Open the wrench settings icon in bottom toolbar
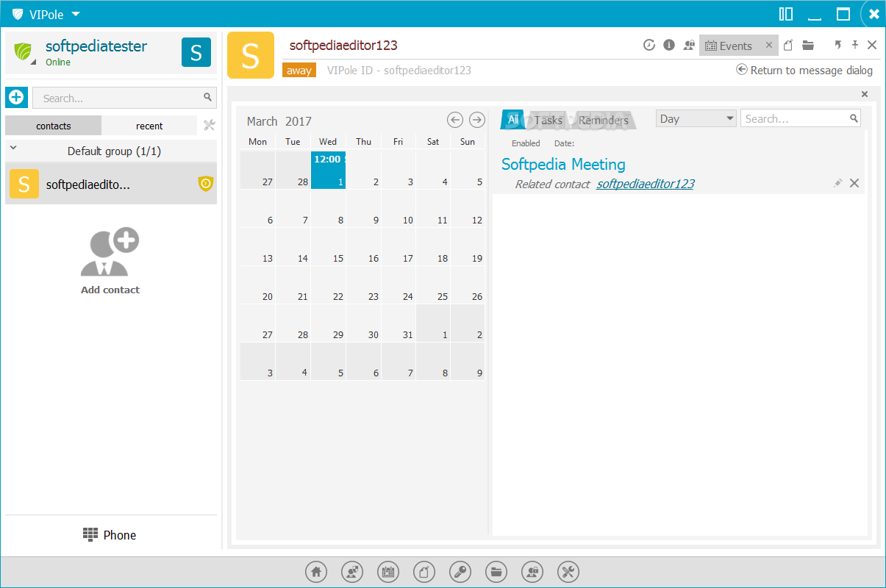Image resolution: width=886 pixels, height=588 pixels. (568, 572)
